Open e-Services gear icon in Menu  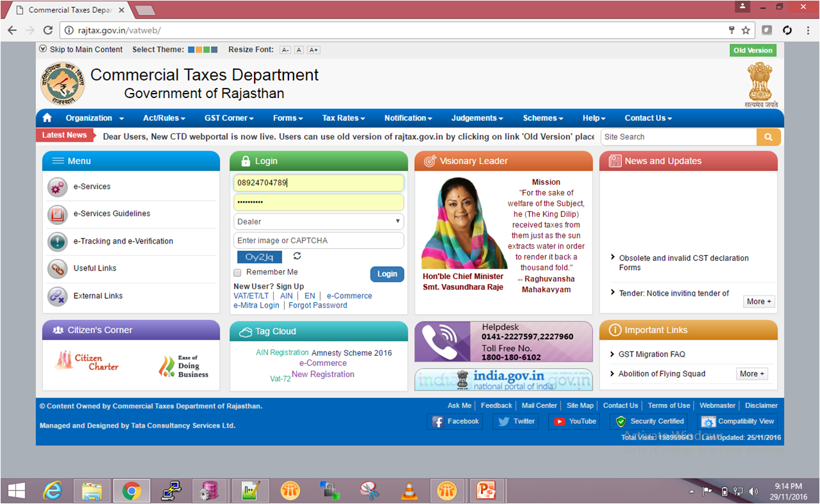57,187
